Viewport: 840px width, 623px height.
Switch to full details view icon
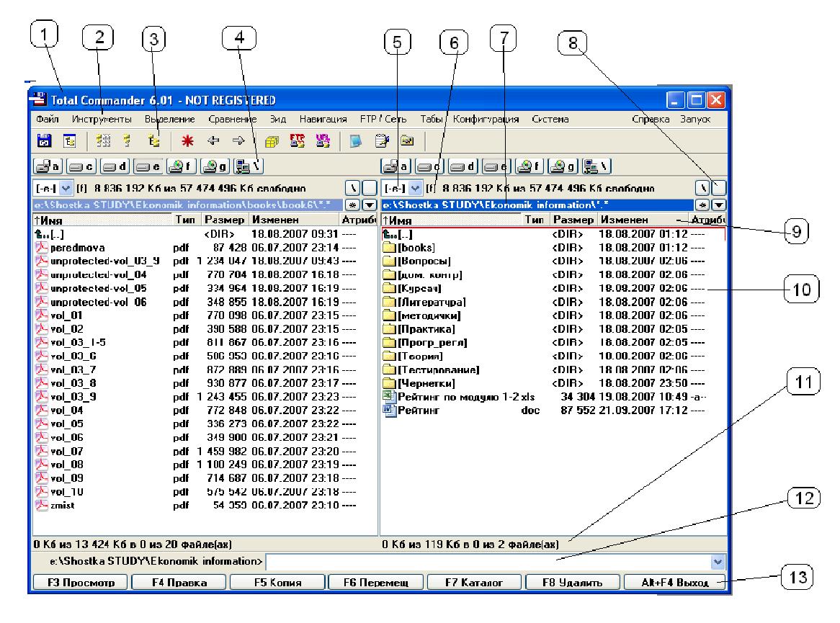128,141
